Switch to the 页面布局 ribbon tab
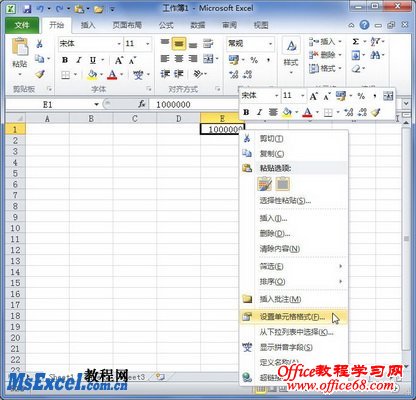 tap(127, 25)
